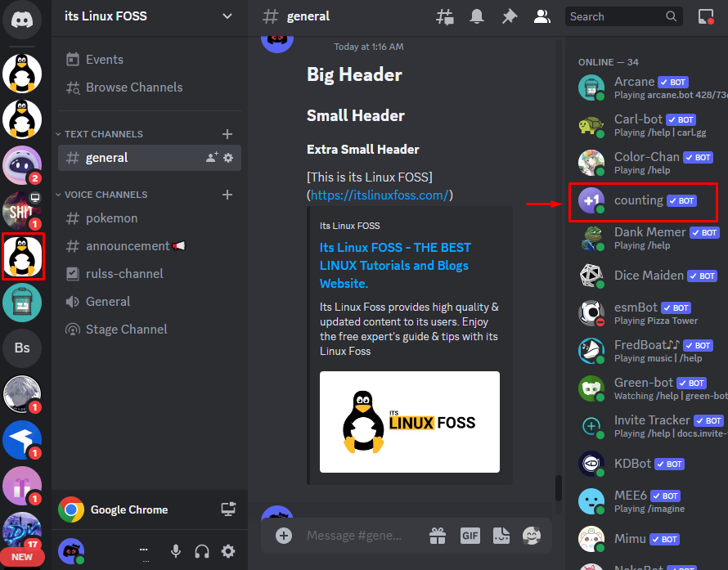Screen dimensions: 728x570
Task: Open notification settings bell icon
Action: 477,16
